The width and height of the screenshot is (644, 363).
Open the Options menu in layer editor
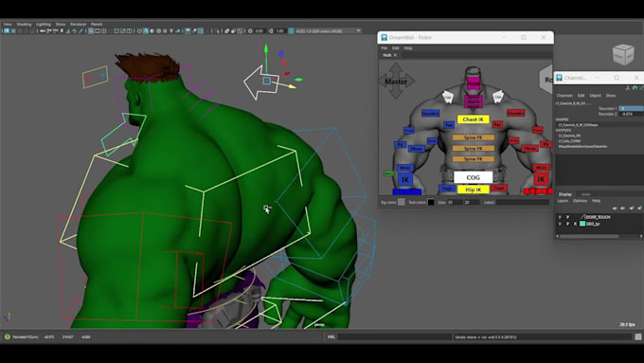click(x=580, y=201)
